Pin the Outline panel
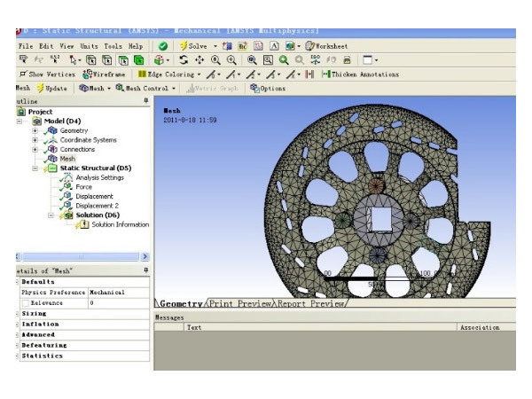The width and height of the screenshot is (532, 399). point(146,101)
